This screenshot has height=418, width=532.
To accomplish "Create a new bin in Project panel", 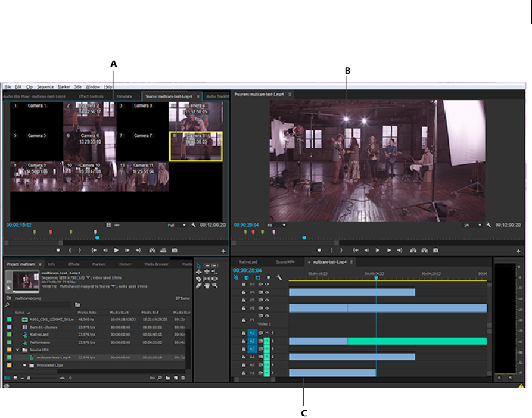I will 169,378.
